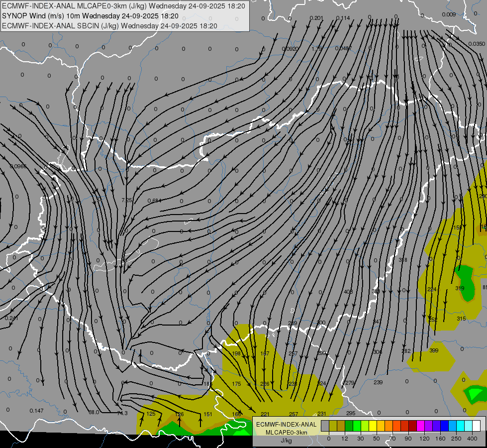The image size is (487, 448).
Task: Click the pure blue legend swatch
Action: pos(444,426)
